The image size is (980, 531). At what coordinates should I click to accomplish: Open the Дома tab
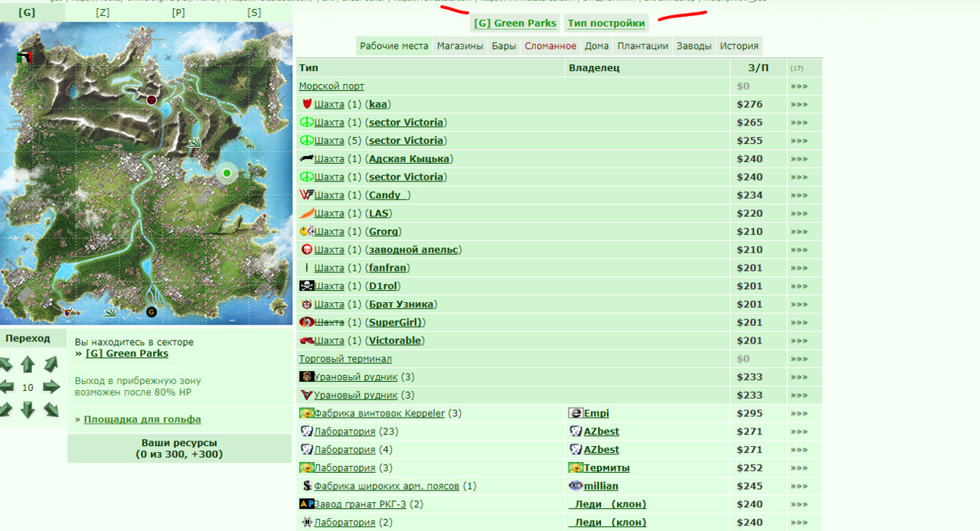[x=596, y=46]
